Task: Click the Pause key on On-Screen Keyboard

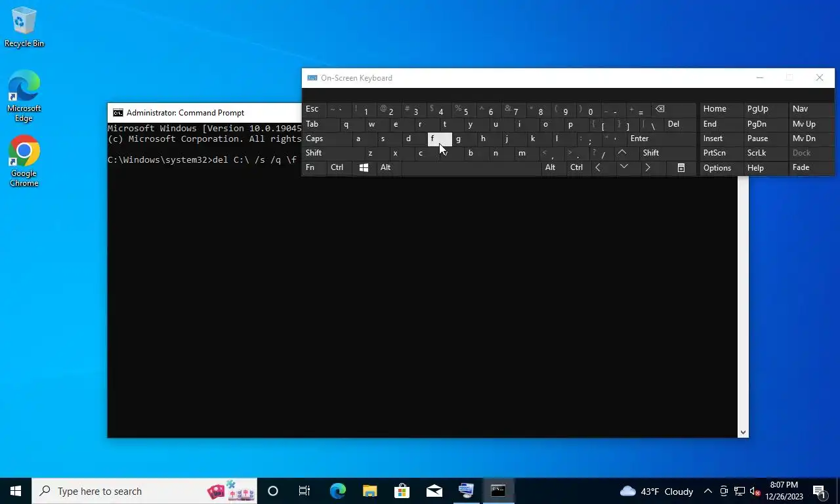Action: [x=765, y=138]
